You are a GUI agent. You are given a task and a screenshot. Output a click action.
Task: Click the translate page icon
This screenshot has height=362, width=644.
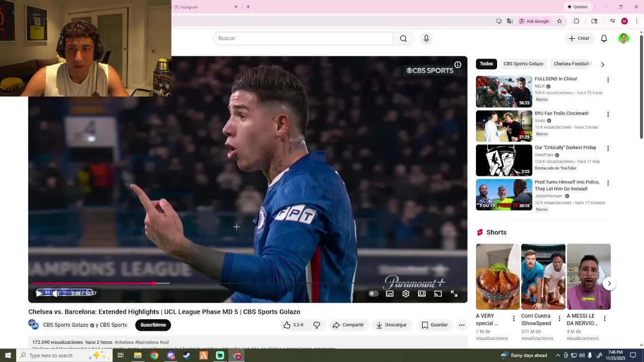pos(510,21)
